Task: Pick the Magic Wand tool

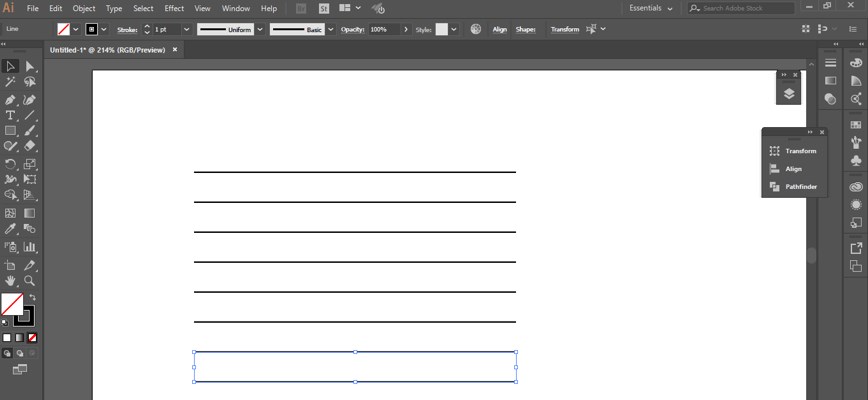Action: [x=11, y=82]
